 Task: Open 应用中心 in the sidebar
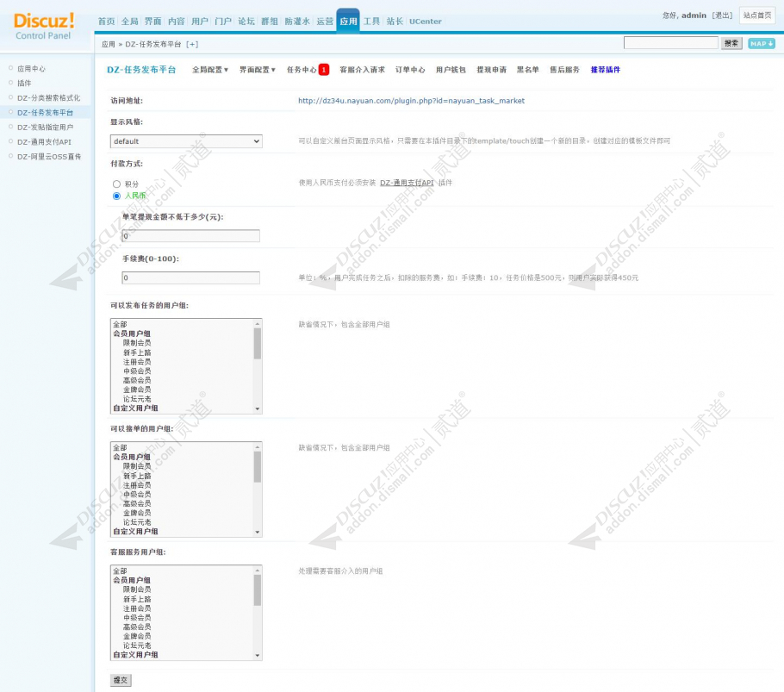(31, 68)
